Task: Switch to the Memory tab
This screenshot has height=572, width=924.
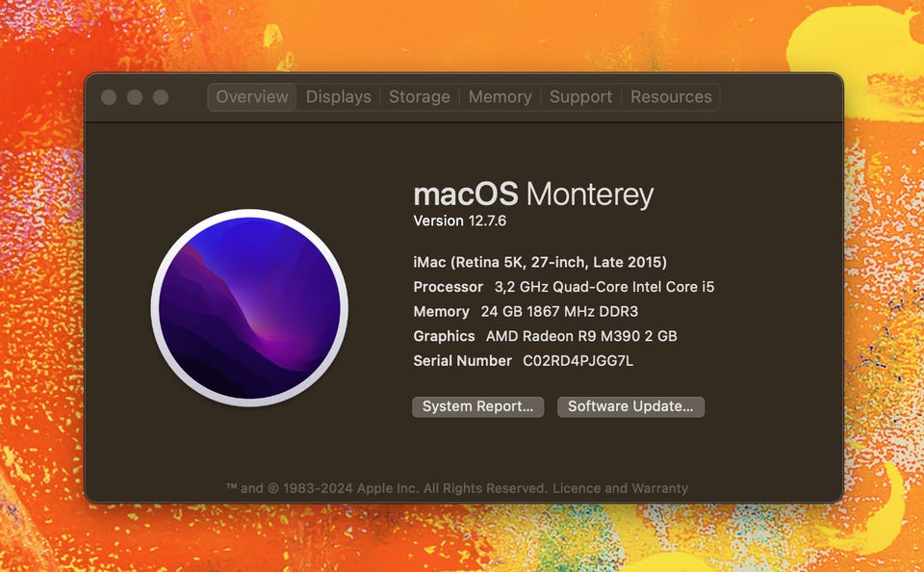Action: [500, 97]
